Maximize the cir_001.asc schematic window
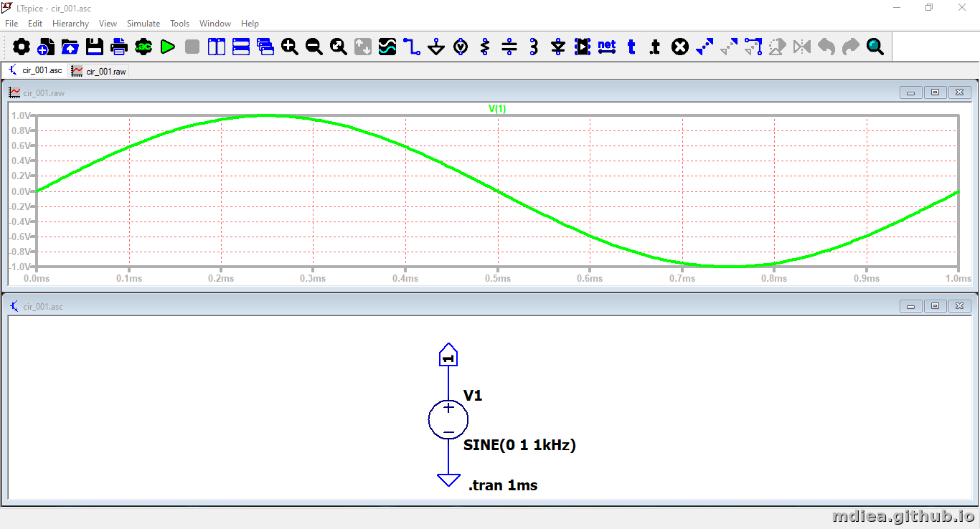980x529 pixels. (x=936, y=306)
